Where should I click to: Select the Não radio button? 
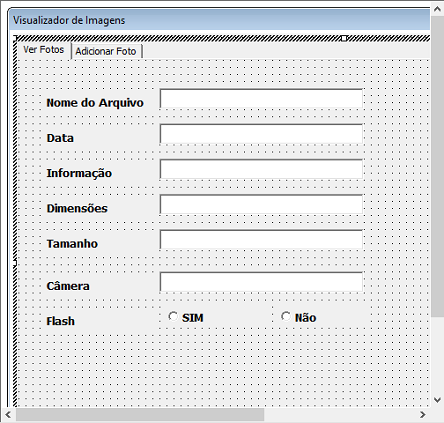pyautogui.click(x=286, y=316)
